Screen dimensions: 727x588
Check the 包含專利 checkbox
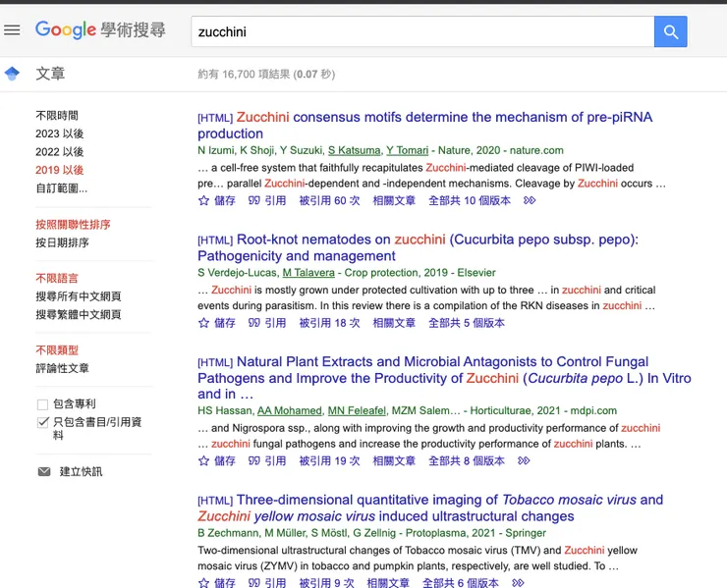click(42, 404)
